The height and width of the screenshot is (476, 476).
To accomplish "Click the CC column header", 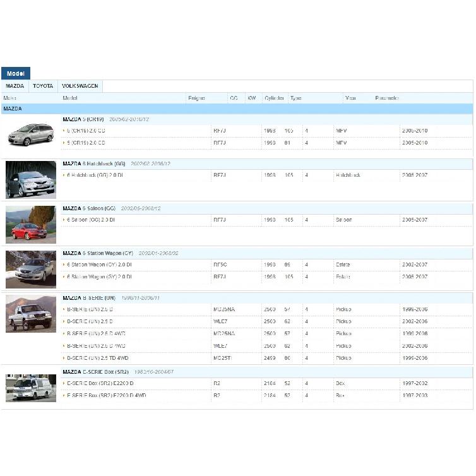I will coord(234,98).
